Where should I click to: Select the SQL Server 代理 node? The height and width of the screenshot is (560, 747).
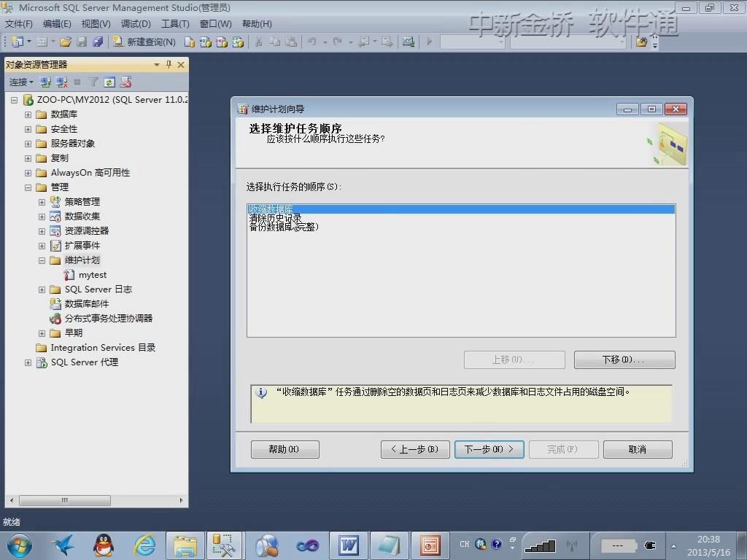click(x=85, y=362)
